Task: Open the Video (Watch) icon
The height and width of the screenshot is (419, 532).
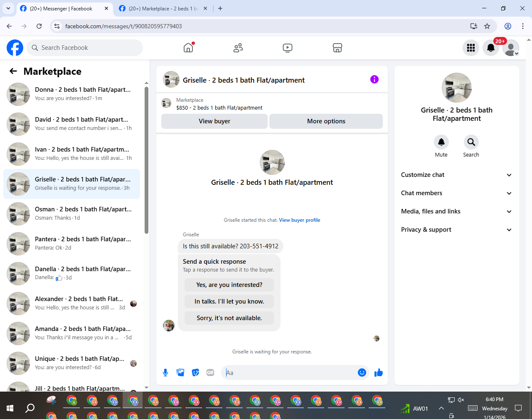Action: tap(287, 48)
